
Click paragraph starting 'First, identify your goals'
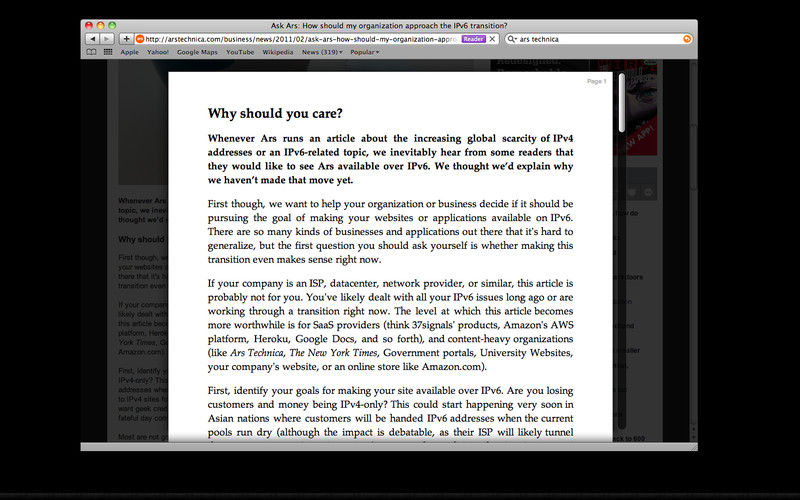(x=390, y=412)
